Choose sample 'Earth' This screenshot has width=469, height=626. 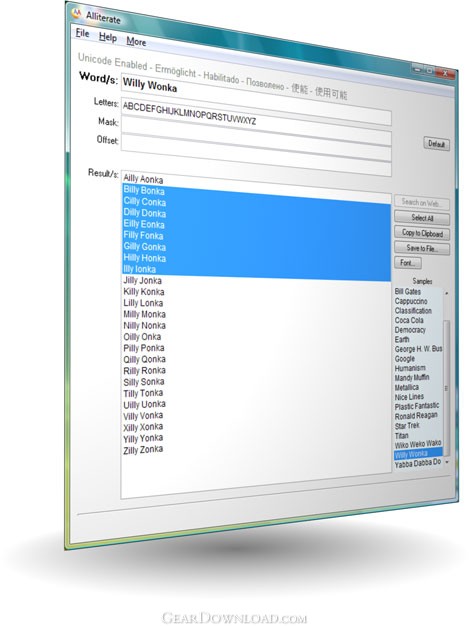(402, 339)
